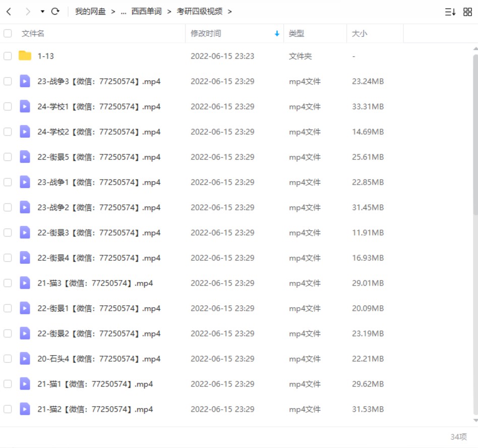Click video icon of 20-石头4
The width and height of the screenshot is (478, 448).
(x=25, y=359)
